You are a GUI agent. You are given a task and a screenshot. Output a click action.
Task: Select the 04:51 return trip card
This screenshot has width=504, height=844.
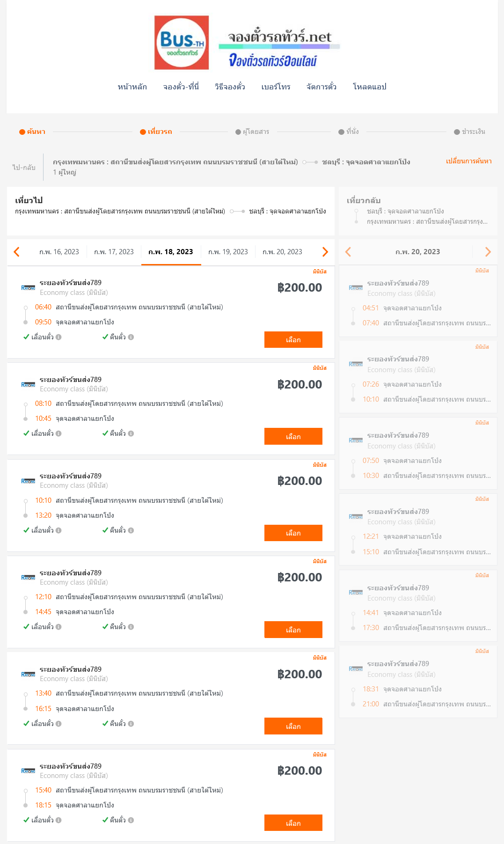[x=418, y=301]
